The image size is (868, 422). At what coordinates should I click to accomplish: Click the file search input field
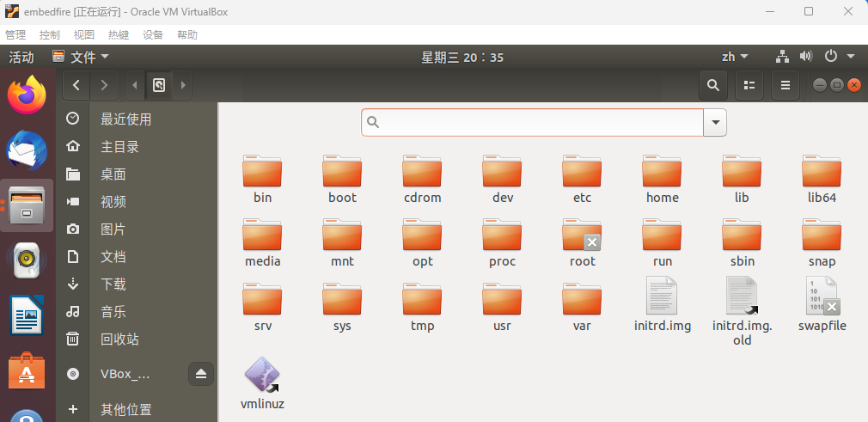coord(532,122)
